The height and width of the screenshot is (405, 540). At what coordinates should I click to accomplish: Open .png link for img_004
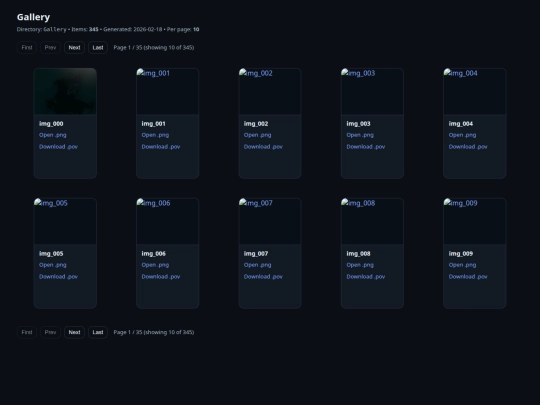[463, 135]
